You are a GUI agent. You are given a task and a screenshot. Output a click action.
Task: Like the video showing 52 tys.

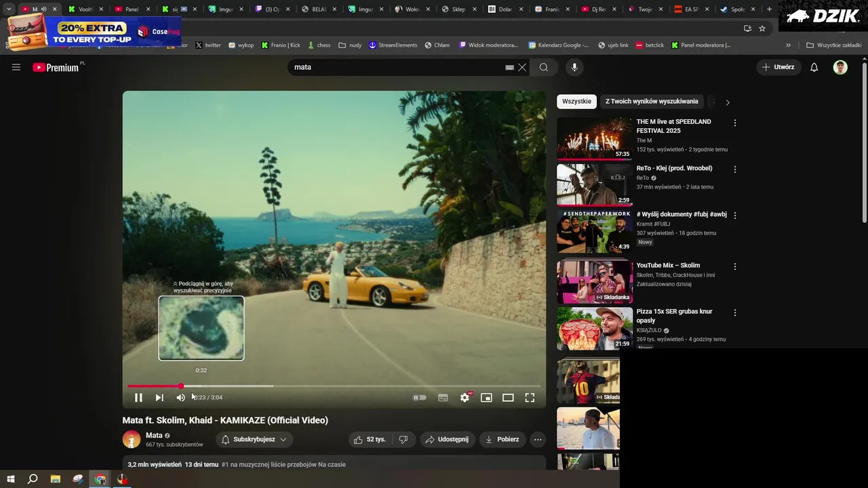tap(369, 439)
